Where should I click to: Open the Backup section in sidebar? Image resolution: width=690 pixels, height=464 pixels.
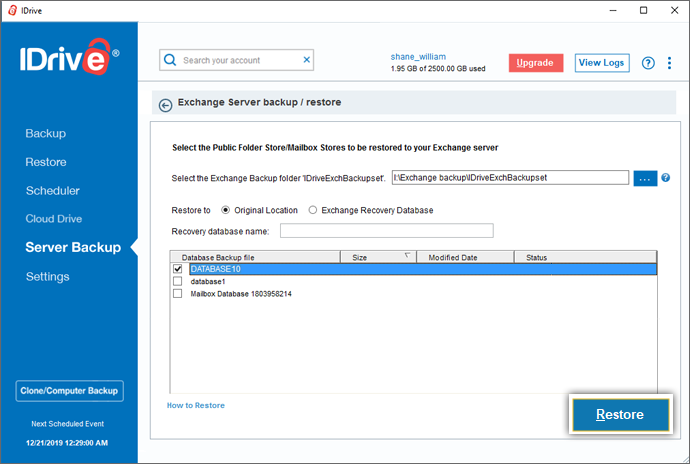[46, 133]
